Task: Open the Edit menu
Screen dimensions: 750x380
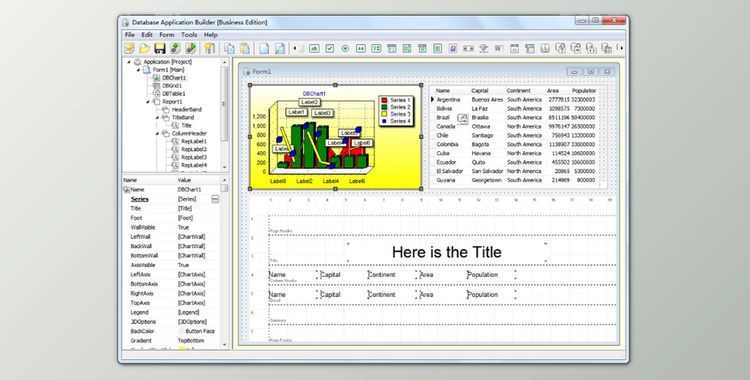Action: [x=147, y=34]
